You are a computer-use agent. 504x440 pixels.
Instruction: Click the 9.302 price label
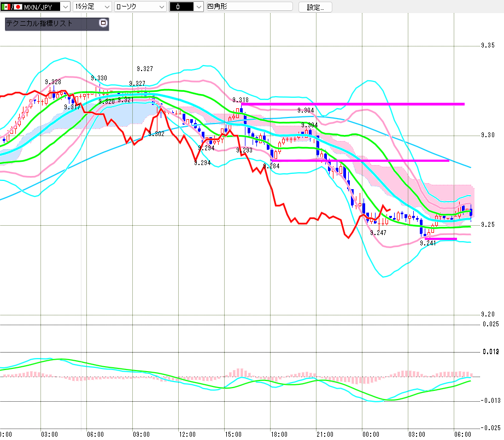(156, 134)
